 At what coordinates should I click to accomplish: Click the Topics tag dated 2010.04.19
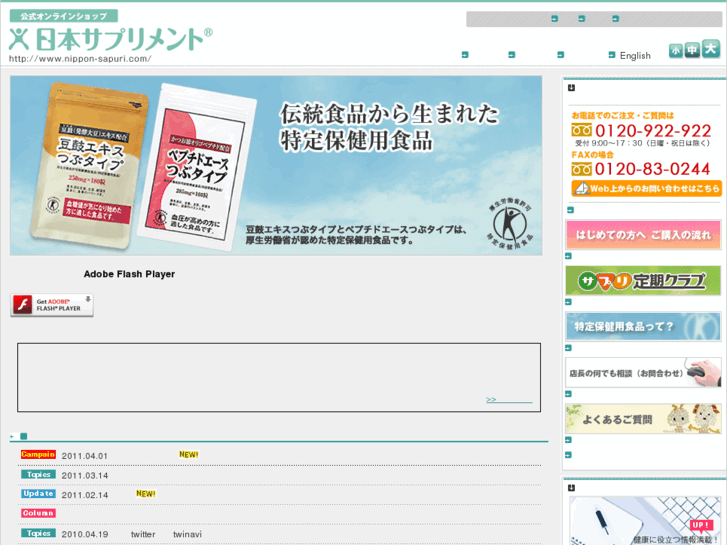38,533
